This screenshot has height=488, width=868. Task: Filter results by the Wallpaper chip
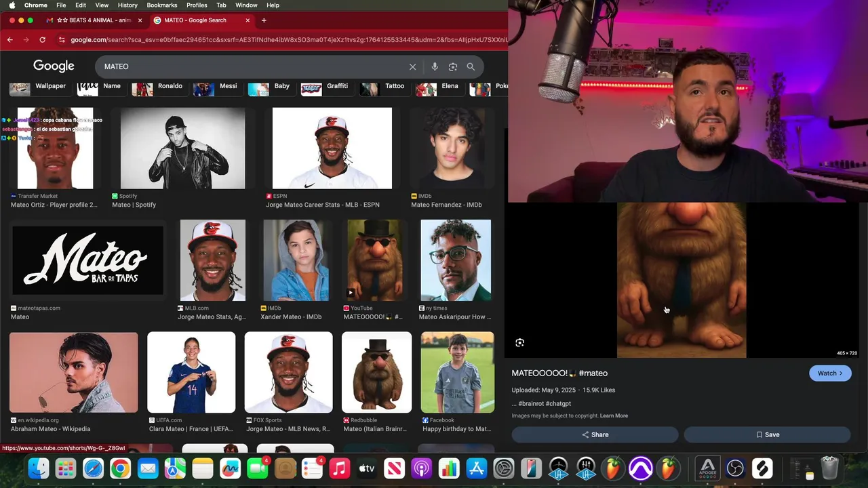39,87
